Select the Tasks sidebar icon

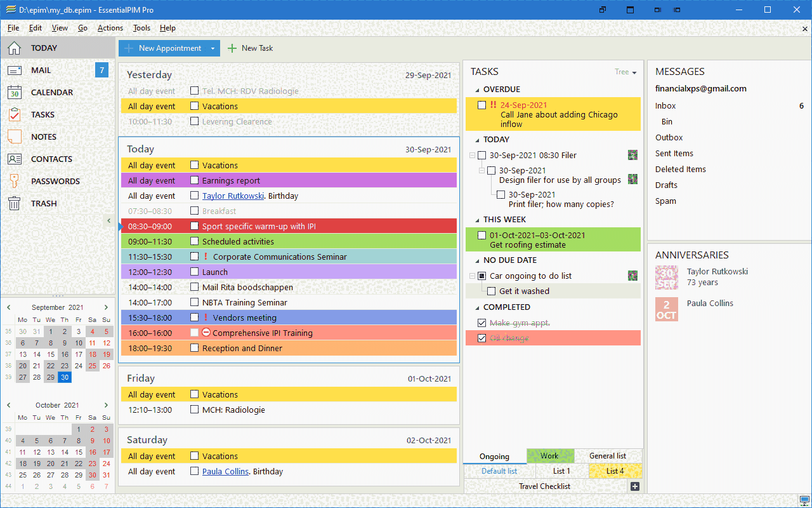43,114
